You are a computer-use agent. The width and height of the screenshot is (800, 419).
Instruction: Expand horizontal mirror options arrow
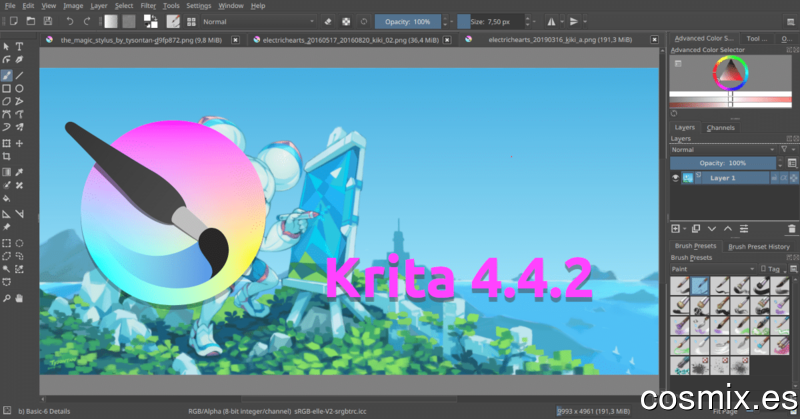point(562,21)
